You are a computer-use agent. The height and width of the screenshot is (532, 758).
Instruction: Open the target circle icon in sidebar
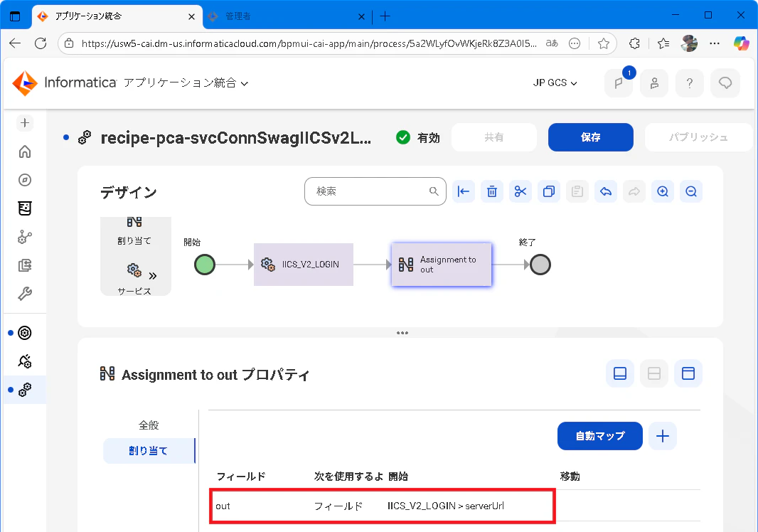[x=25, y=333]
